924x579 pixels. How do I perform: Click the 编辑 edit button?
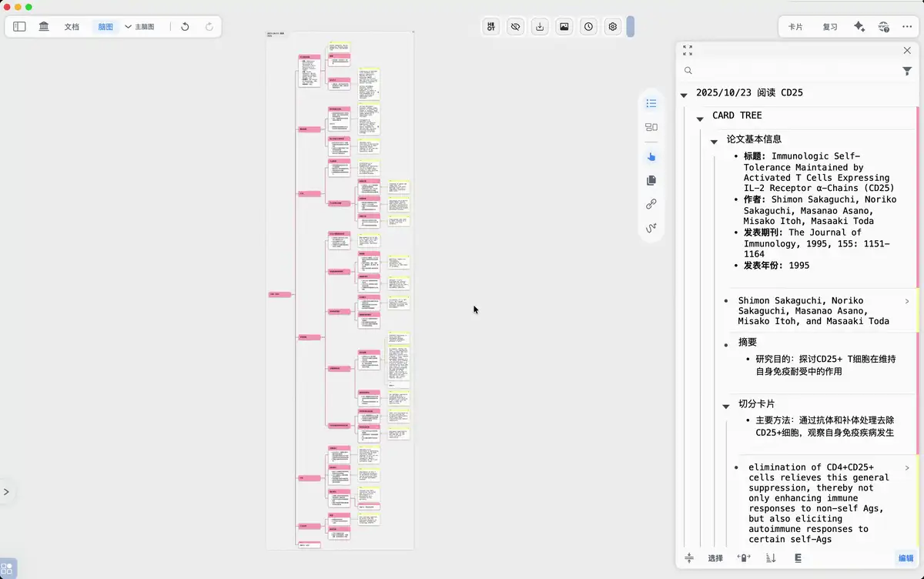click(906, 557)
